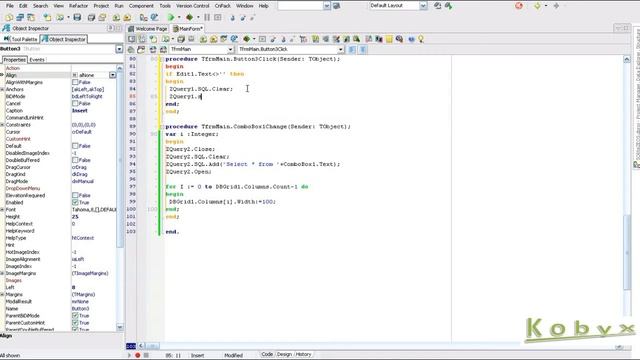
Task: Click the Height value field showing 25
Action: point(93,217)
